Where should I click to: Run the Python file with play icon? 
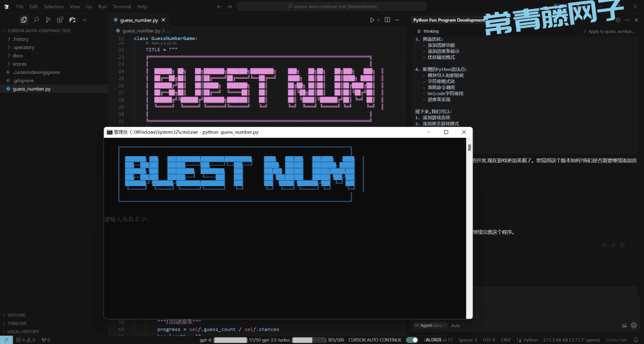tap(371, 20)
